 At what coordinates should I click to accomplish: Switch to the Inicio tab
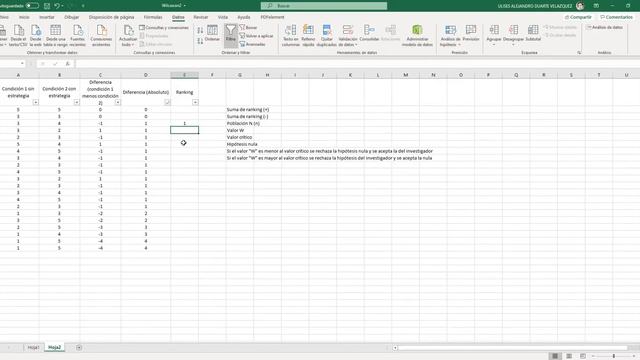point(24,17)
